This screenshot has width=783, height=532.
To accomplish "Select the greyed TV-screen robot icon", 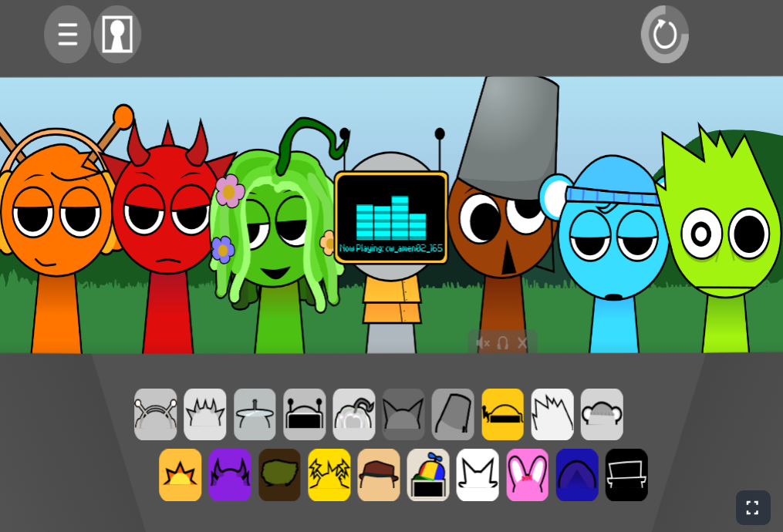I will click(304, 414).
